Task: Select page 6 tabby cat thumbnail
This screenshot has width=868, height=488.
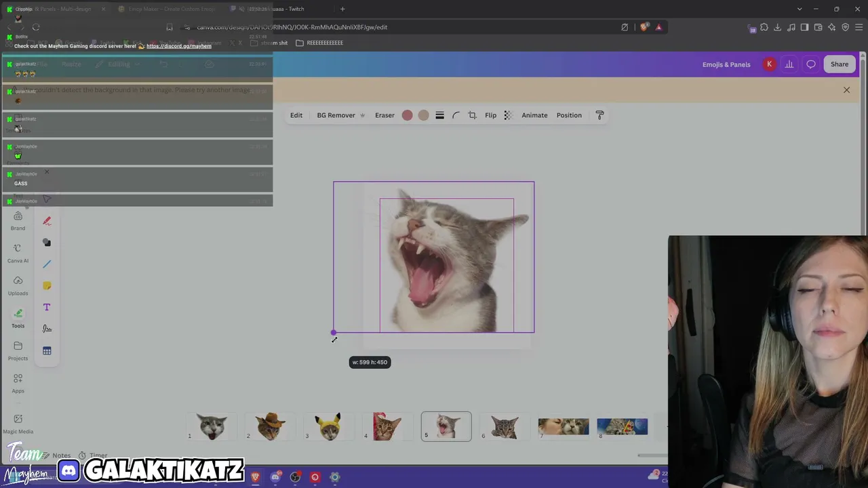Action: coord(505,426)
